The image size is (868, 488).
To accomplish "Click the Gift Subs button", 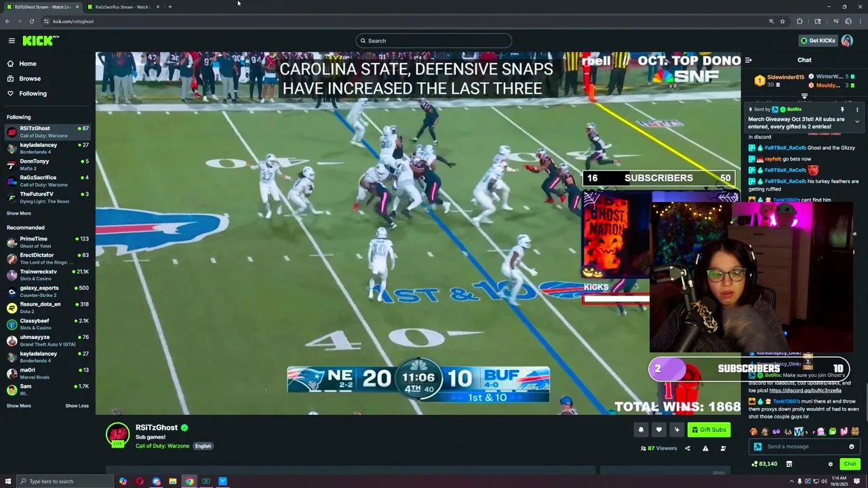I will point(709,430).
